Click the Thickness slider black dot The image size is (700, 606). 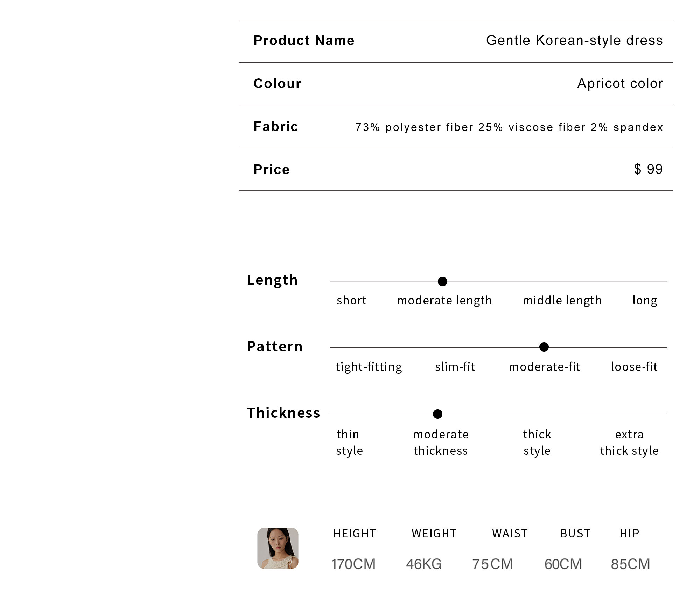click(x=437, y=414)
